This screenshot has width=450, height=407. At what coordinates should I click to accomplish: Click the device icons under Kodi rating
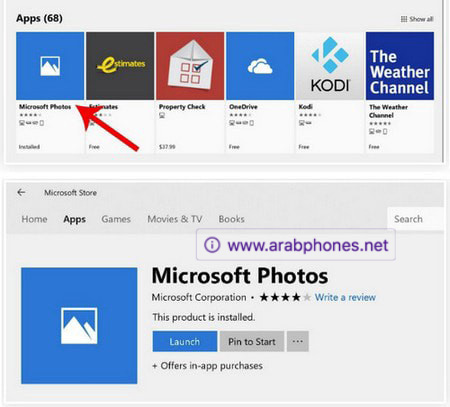coord(305,123)
